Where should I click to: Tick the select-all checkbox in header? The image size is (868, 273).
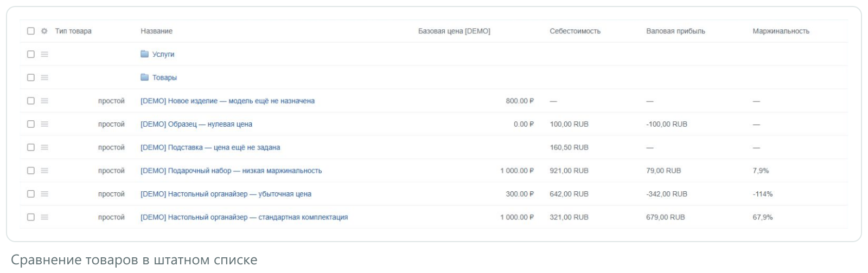click(31, 31)
